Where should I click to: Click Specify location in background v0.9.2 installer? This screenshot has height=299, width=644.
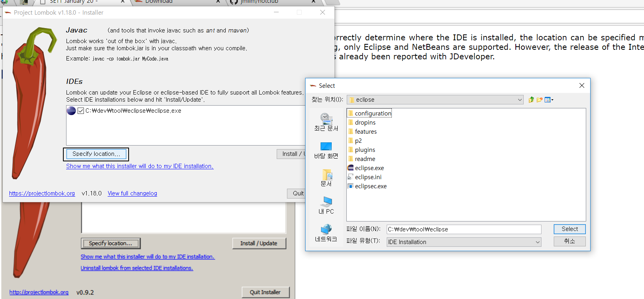(x=110, y=243)
